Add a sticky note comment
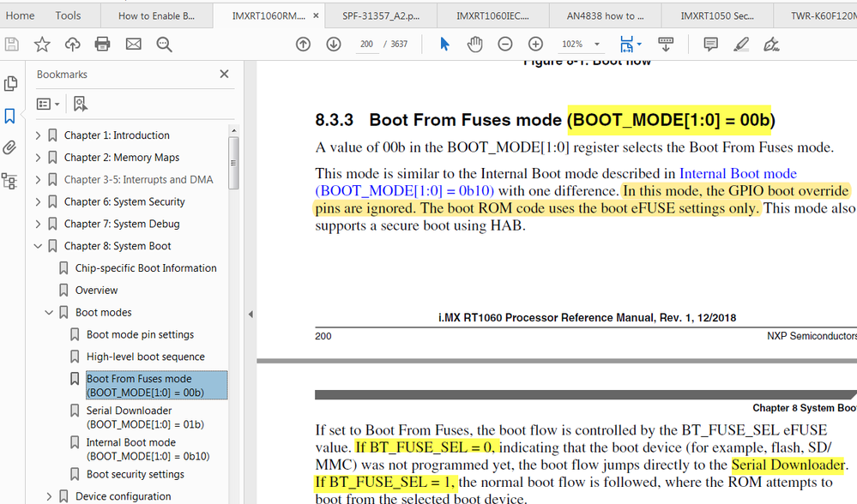The width and height of the screenshot is (857, 504). pyautogui.click(x=710, y=45)
